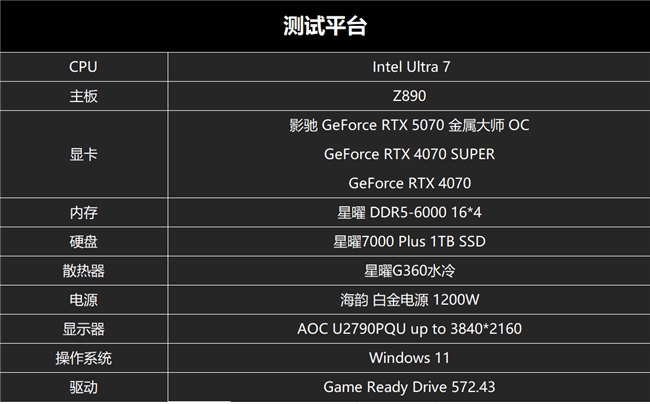Select the 主板 row label
The height and width of the screenshot is (404, 650).
pos(84,96)
